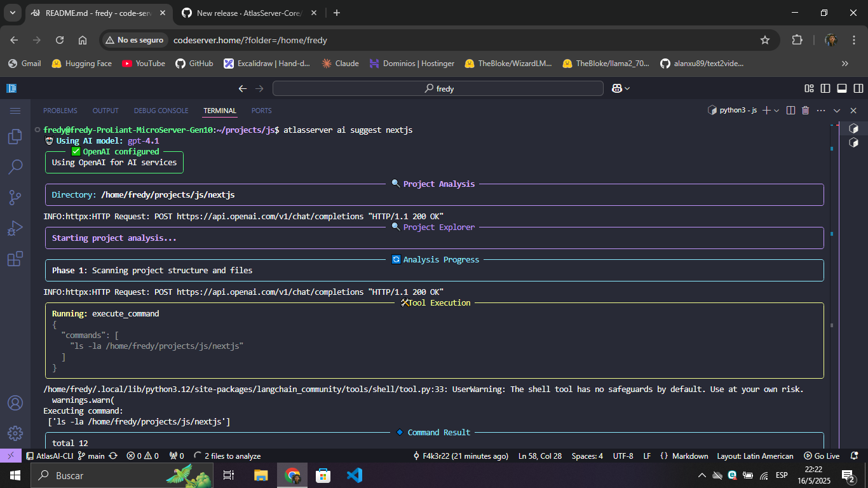The width and height of the screenshot is (868, 488).
Task: Open remote window indicator in status bar
Action: tap(11, 456)
